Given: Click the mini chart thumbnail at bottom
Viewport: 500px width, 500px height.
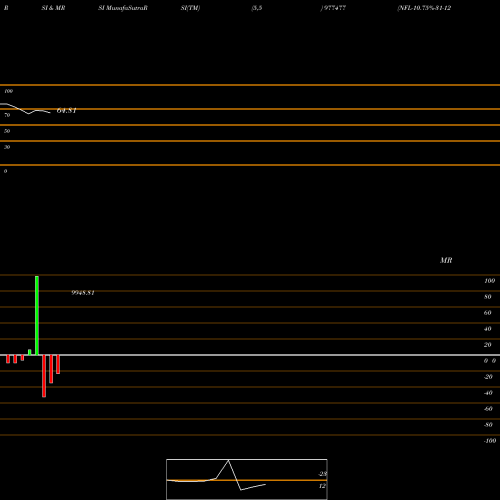Looking at the screenshot, I should [247, 479].
